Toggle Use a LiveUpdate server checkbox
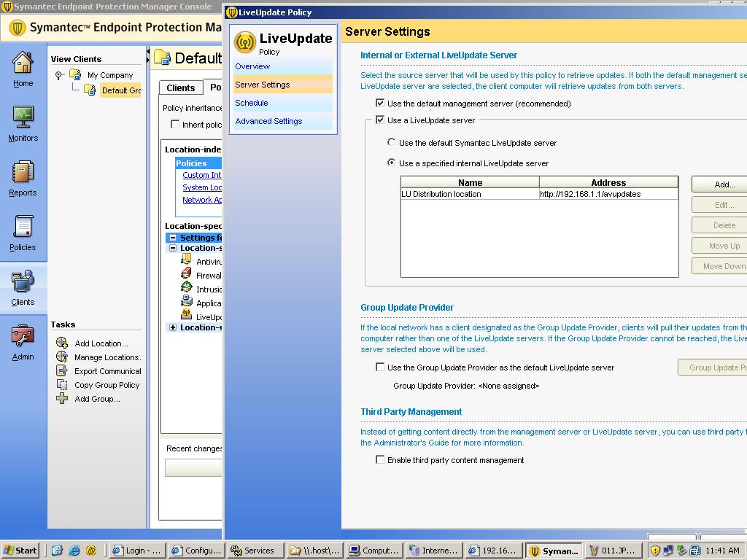 tap(379, 120)
